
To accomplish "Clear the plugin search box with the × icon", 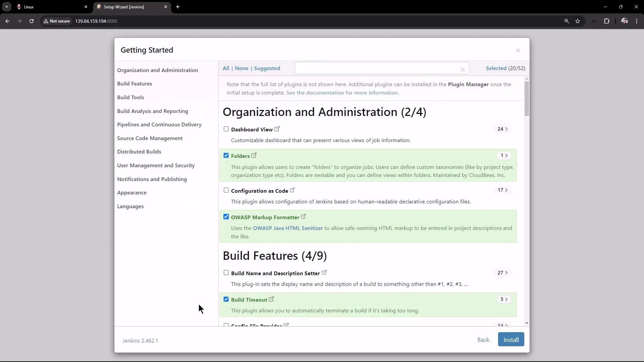I will [462, 69].
